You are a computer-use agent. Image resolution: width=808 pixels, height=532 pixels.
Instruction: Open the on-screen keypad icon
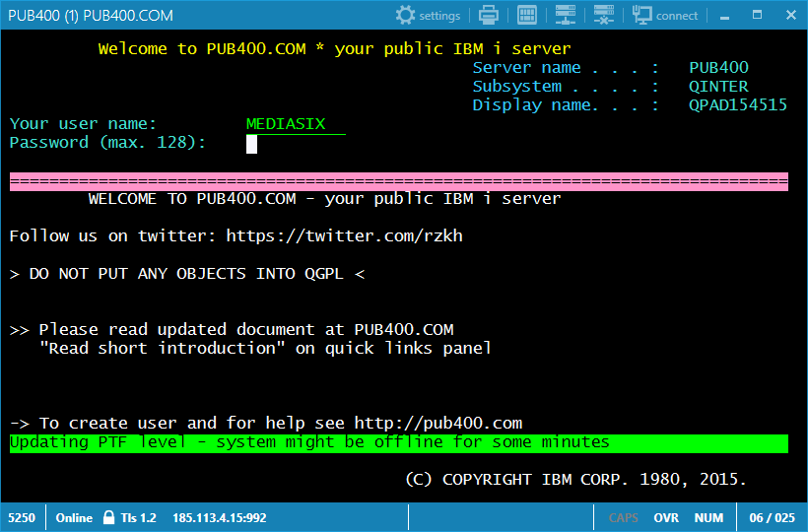[526, 15]
